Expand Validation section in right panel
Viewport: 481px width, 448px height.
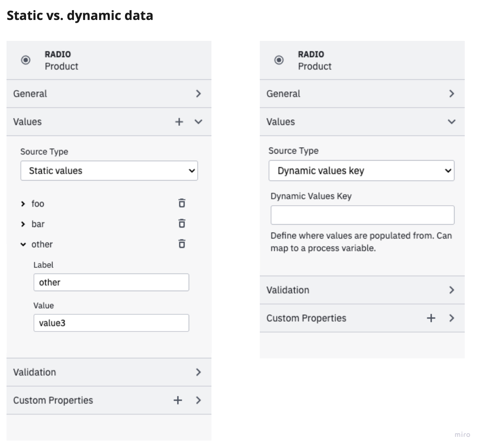coord(451,290)
